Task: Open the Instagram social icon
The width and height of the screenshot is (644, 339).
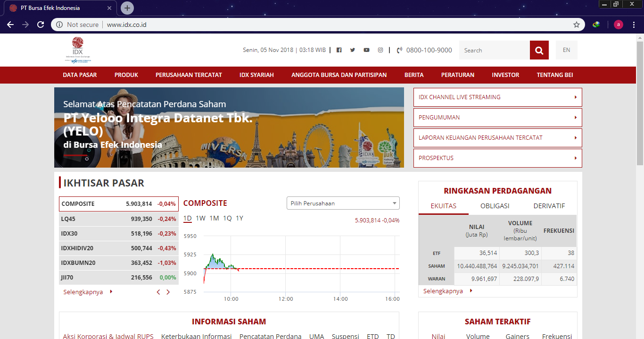Action: [x=380, y=50]
